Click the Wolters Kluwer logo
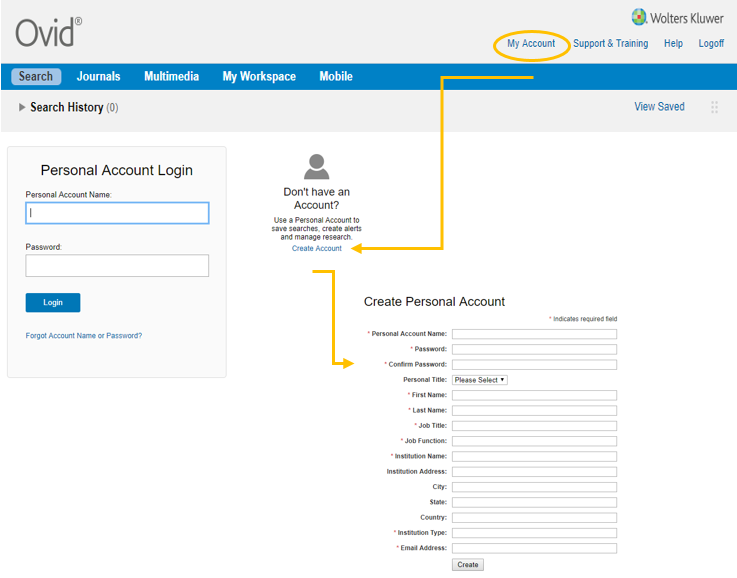Viewport: 737px width, 578px height. click(677, 18)
